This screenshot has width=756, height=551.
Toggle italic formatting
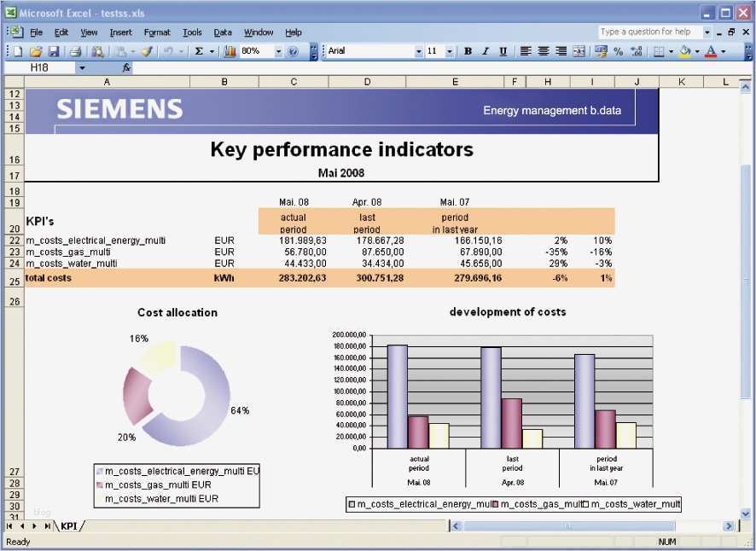pyautogui.click(x=485, y=51)
